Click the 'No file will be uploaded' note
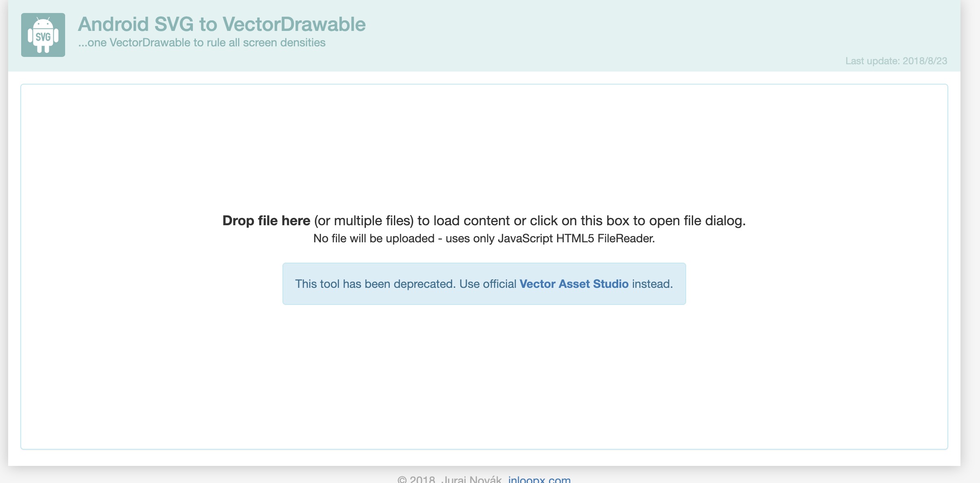Image resolution: width=980 pixels, height=483 pixels. [374, 239]
